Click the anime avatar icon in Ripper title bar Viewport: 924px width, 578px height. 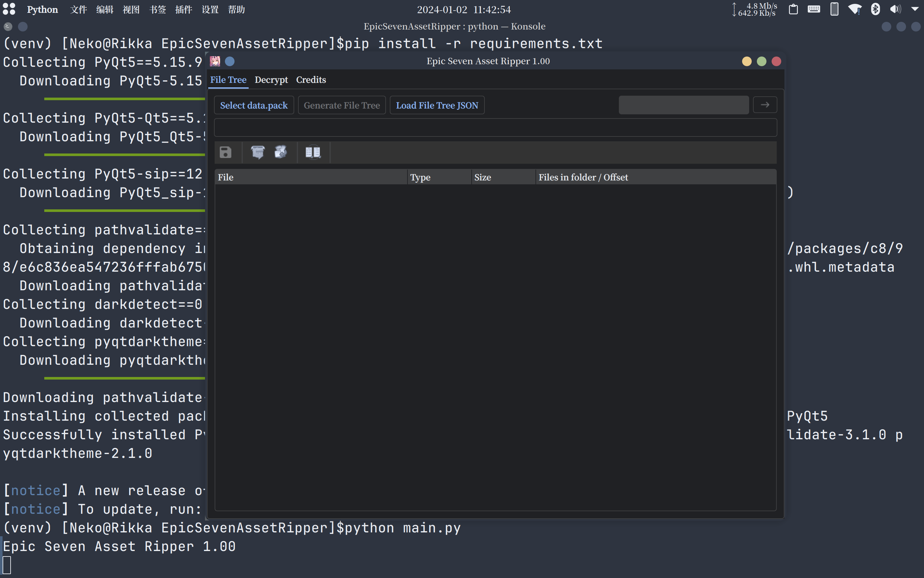tap(215, 61)
